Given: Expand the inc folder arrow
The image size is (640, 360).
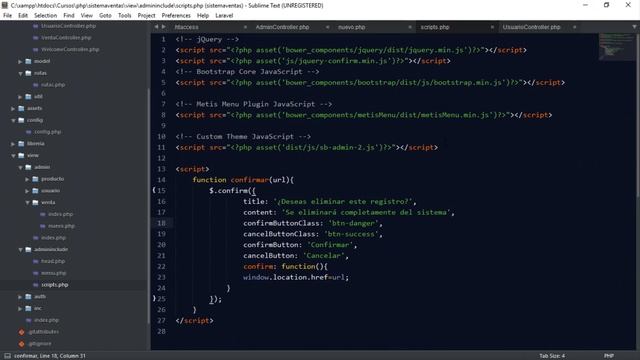Looking at the screenshot, I should tap(20, 309).
